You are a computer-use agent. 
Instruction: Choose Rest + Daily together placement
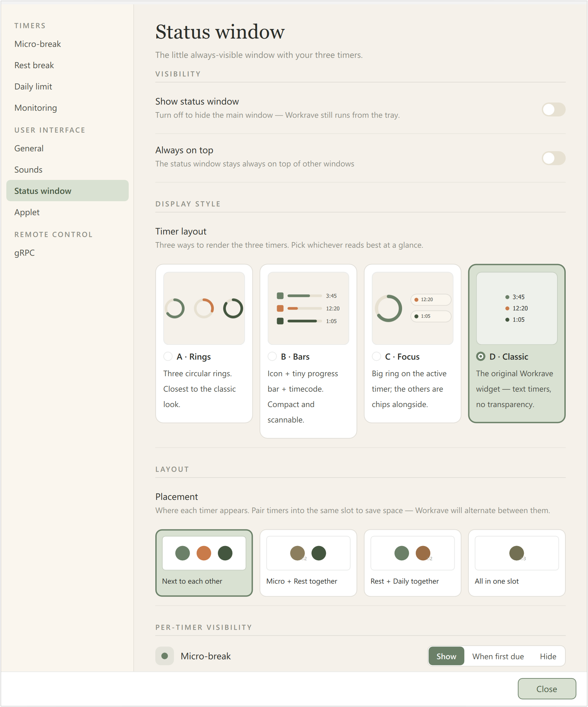point(412,563)
